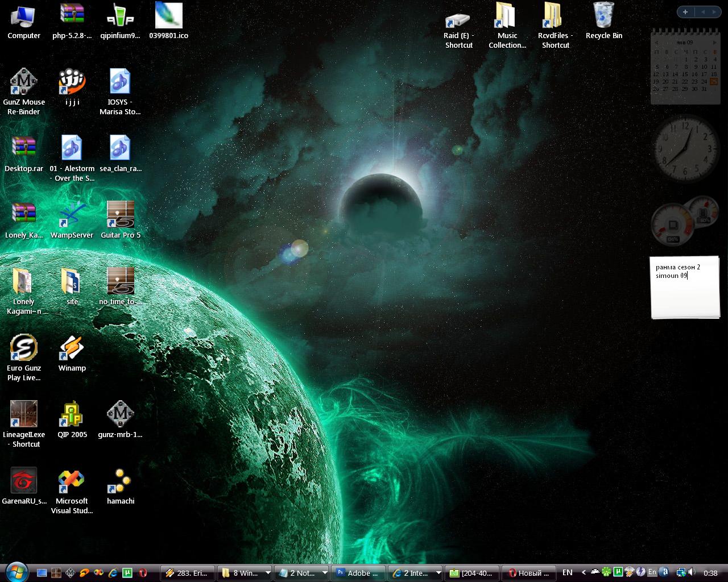Select the qipinfium9 installer icon
Viewport: 728px width, 582px height.
point(120,22)
